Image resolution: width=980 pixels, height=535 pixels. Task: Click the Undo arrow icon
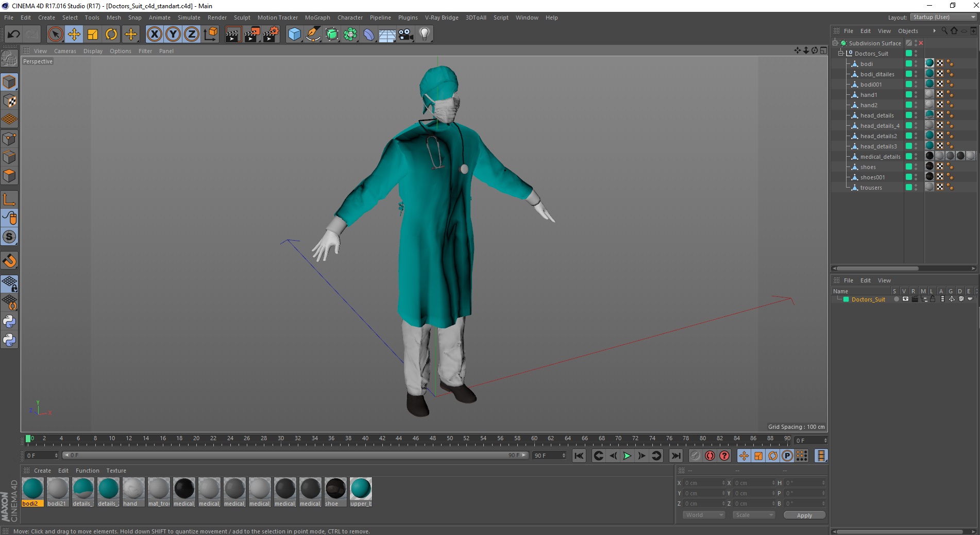[x=13, y=35]
